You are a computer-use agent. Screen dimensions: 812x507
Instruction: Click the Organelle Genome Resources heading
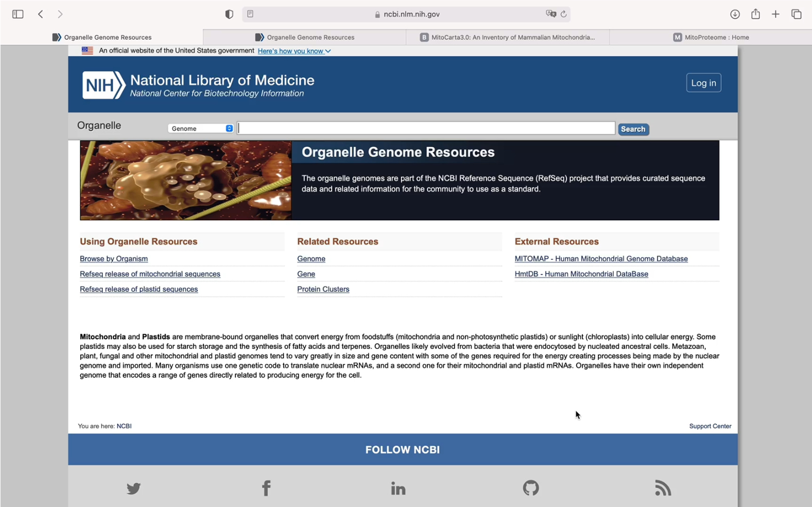(x=398, y=152)
